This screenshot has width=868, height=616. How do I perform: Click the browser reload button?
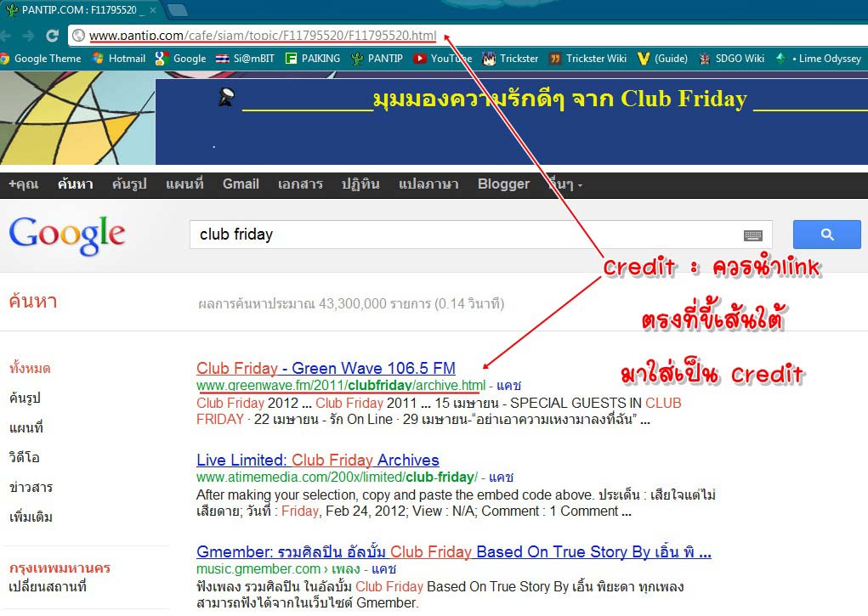(52, 36)
